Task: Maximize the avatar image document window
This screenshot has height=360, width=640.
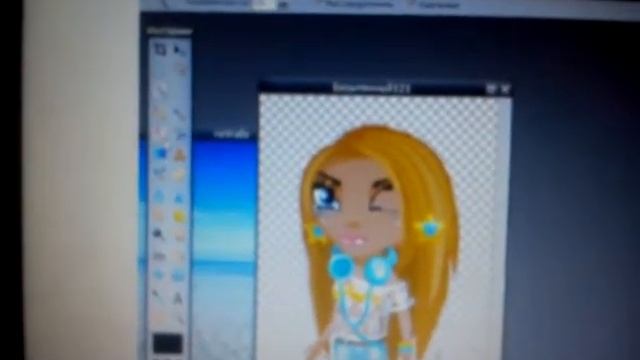Action: [492, 88]
